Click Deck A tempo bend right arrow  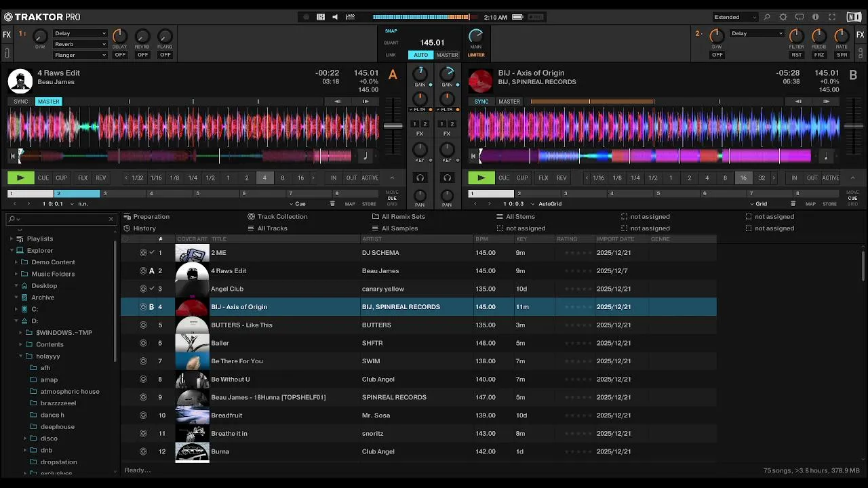click(x=366, y=102)
